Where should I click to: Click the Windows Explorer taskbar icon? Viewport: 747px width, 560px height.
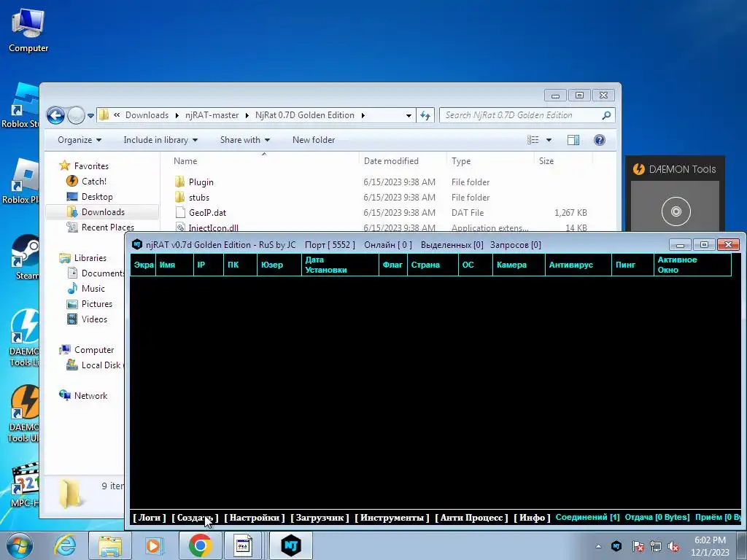pos(109,545)
